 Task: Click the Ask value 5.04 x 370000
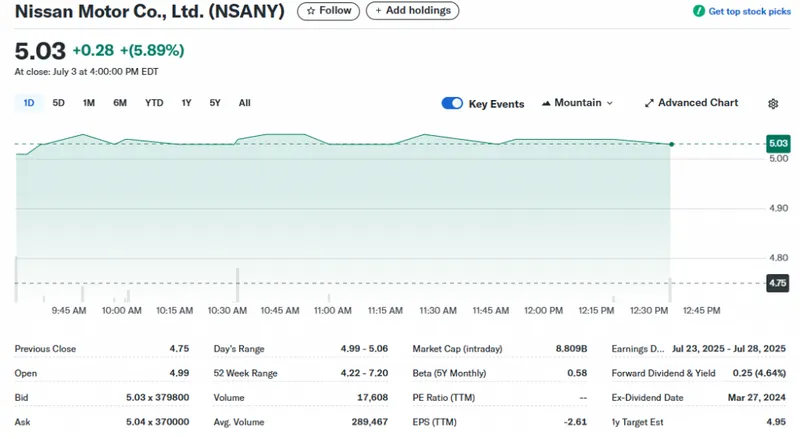pyautogui.click(x=158, y=422)
